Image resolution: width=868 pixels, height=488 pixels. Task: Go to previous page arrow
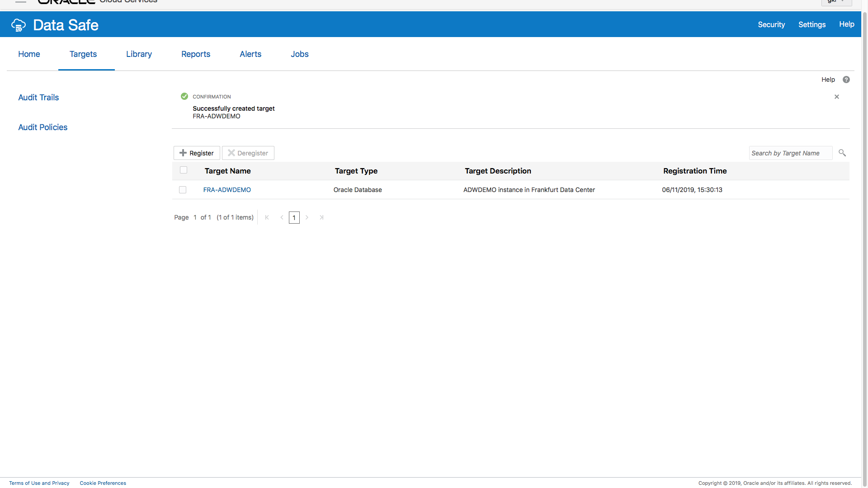click(x=282, y=217)
